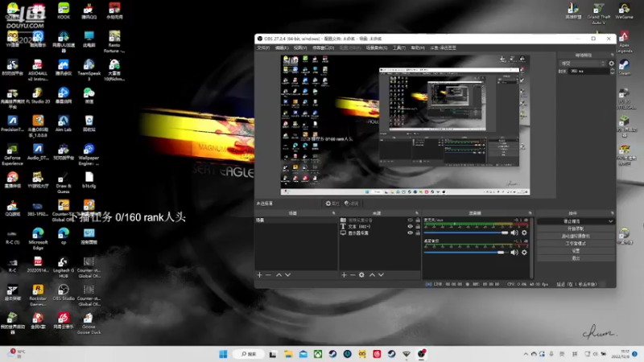The height and width of the screenshot is (362, 644).
Task: Pop out the Scenes dock with its float icon
Action: click(333, 213)
